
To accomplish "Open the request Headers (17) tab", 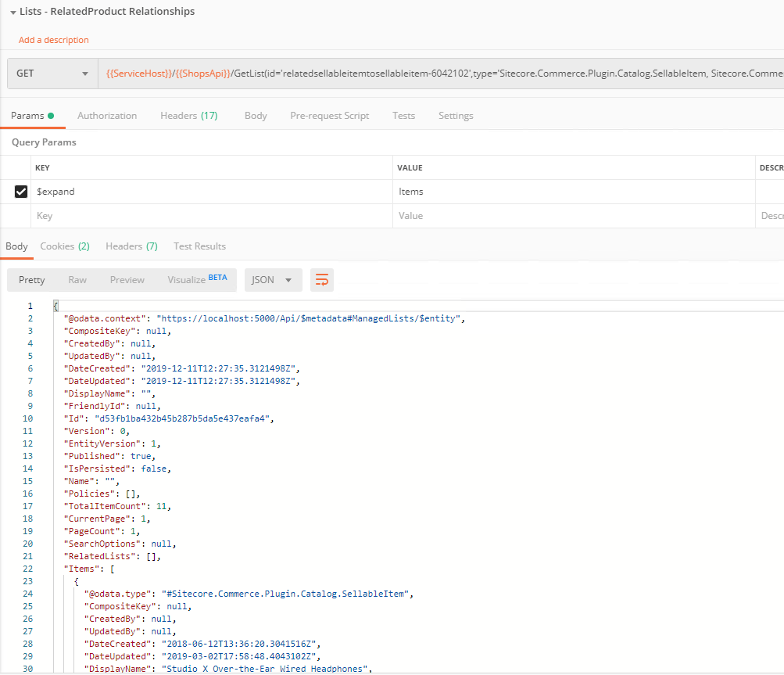I will pyautogui.click(x=189, y=116).
